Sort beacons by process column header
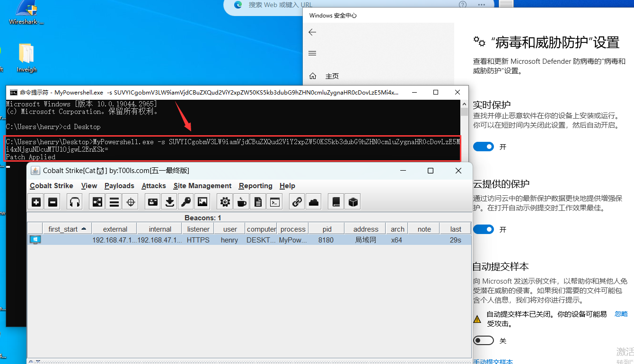The width and height of the screenshot is (634, 364). [293, 229]
